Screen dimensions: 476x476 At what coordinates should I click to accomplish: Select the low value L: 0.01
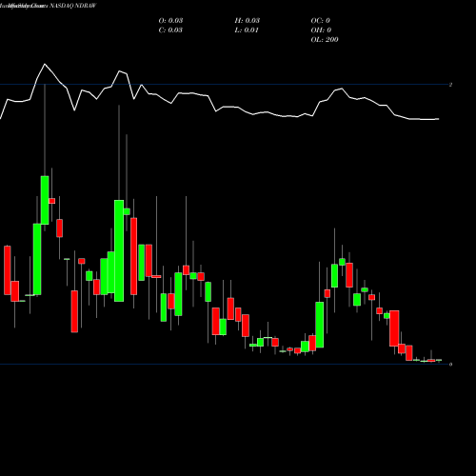[x=247, y=30]
